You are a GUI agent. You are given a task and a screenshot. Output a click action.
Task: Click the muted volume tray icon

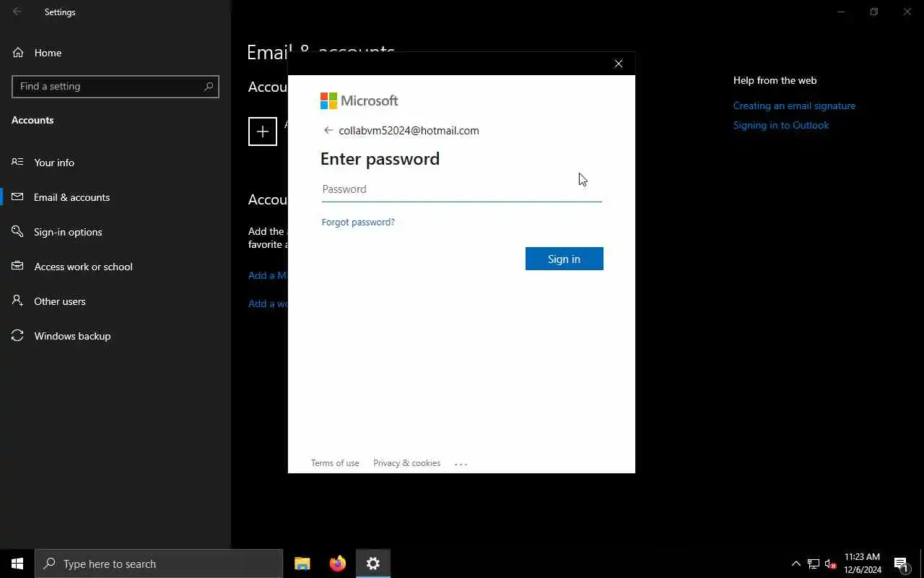point(831,564)
